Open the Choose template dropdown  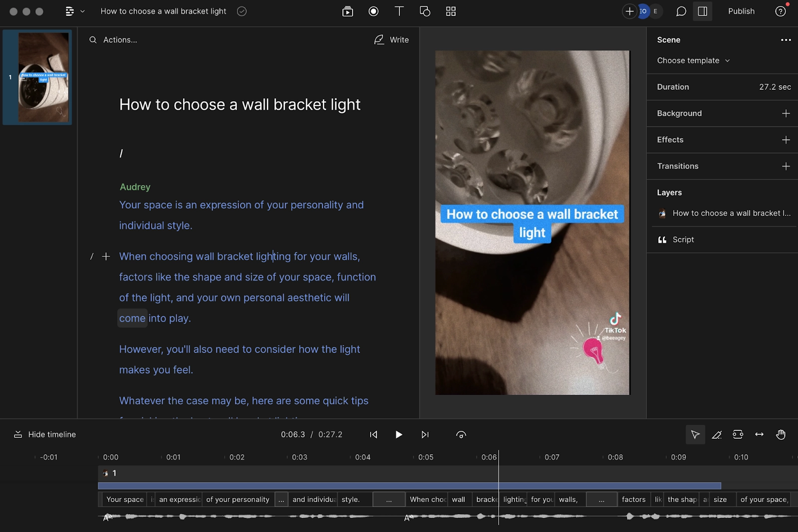693,60
